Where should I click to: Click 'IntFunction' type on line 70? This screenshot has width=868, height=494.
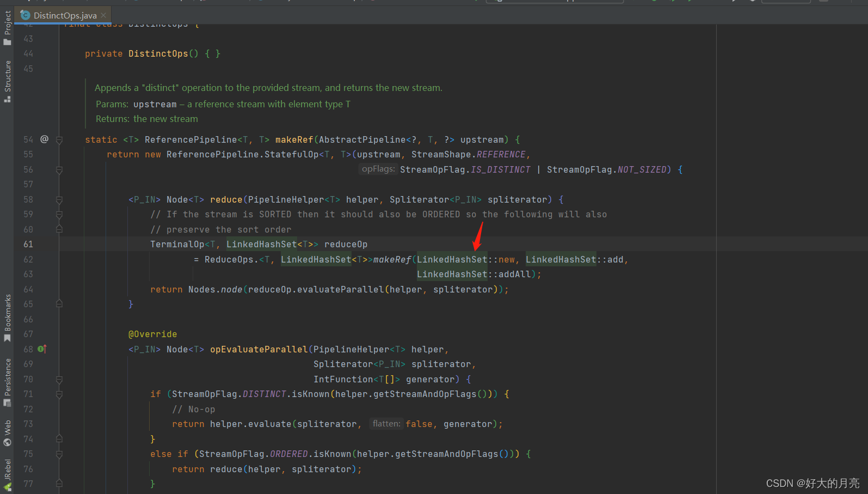[x=343, y=379]
